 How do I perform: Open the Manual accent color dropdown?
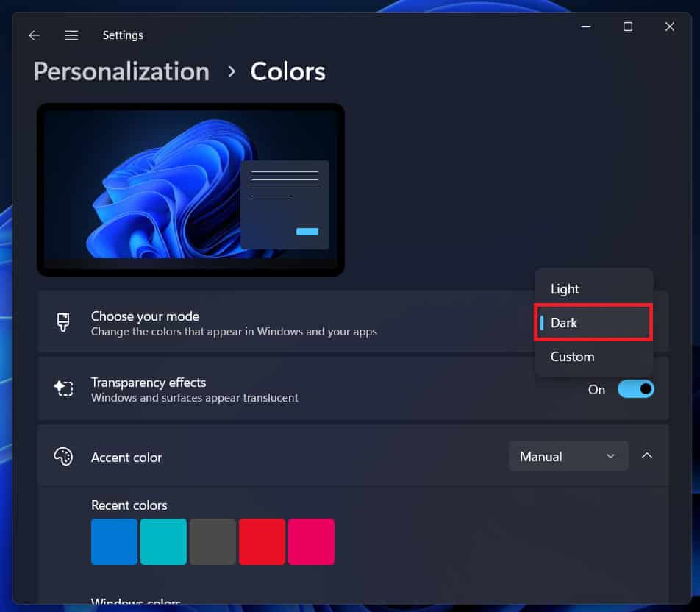tap(568, 456)
